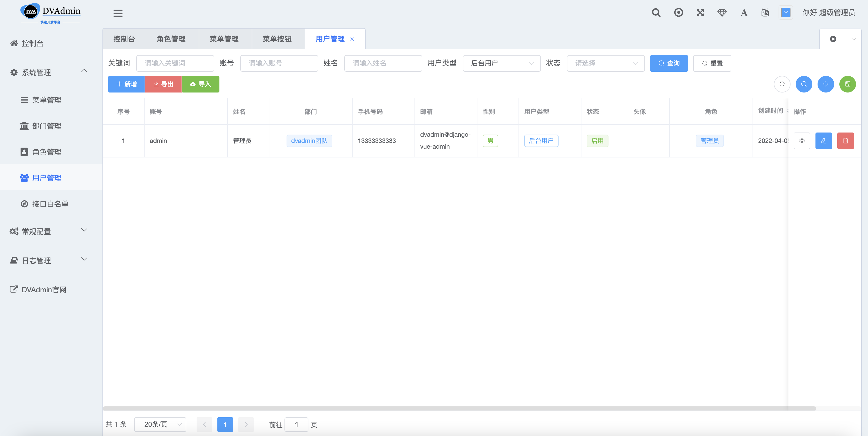Open the 状态 select dropdown

coord(606,63)
